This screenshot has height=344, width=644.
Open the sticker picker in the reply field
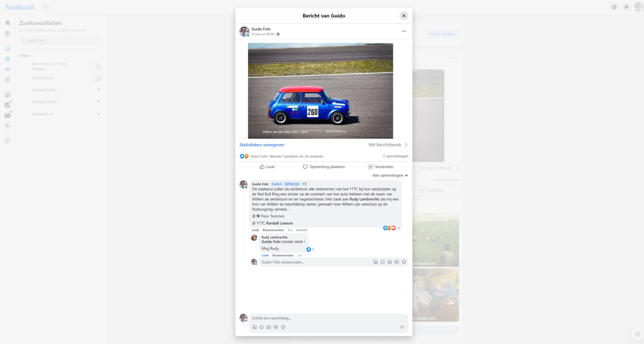pos(404,262)
